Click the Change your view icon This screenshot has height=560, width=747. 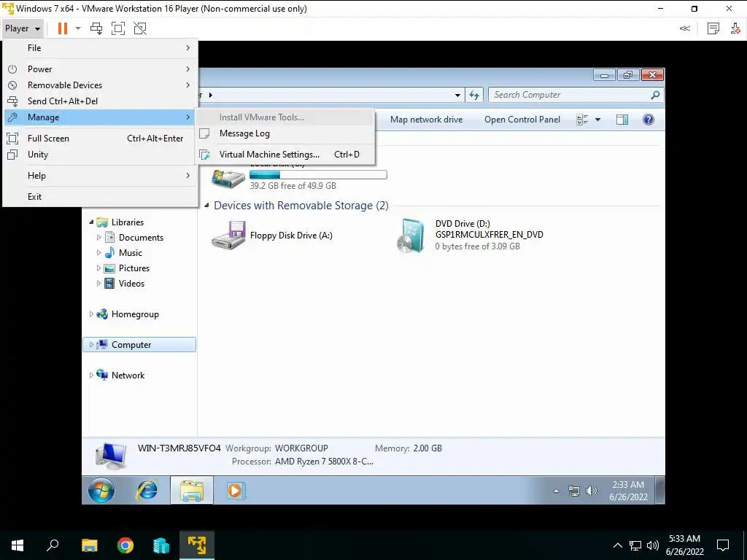coord(582,120)
